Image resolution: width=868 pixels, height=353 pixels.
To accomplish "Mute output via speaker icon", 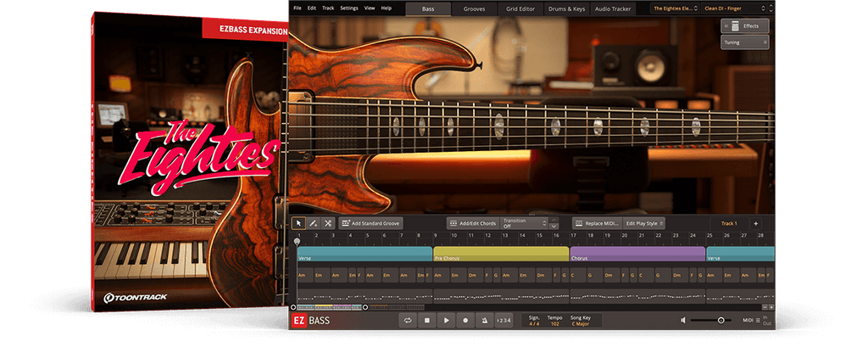I will (x=684, y=320).
